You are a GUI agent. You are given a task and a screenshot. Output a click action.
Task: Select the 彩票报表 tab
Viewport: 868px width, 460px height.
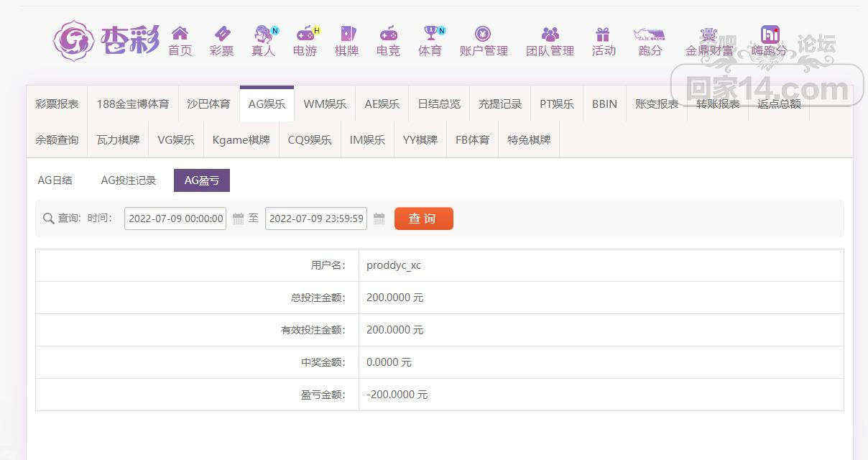[57, 103]
